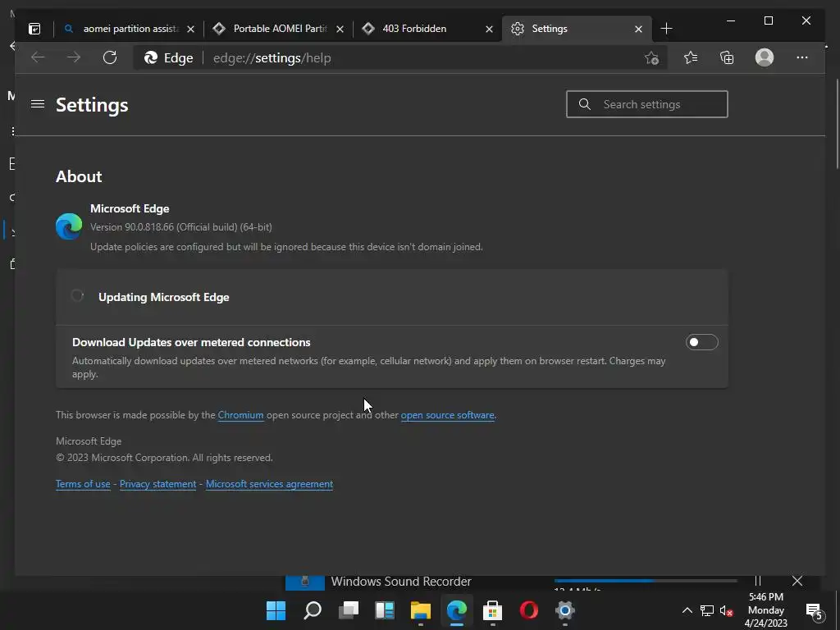Screen dimensions: 840x630
Task: Click the Edge site identity label
Action: 169,58
